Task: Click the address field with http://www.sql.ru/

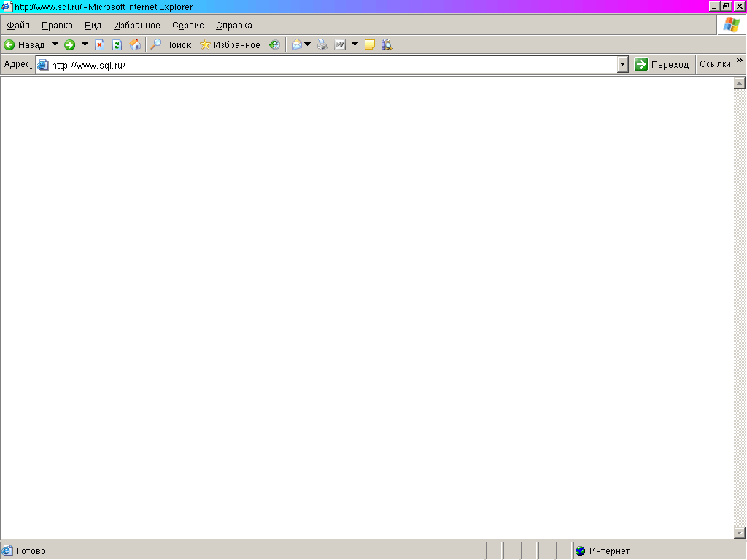Action: pos(328,64)
